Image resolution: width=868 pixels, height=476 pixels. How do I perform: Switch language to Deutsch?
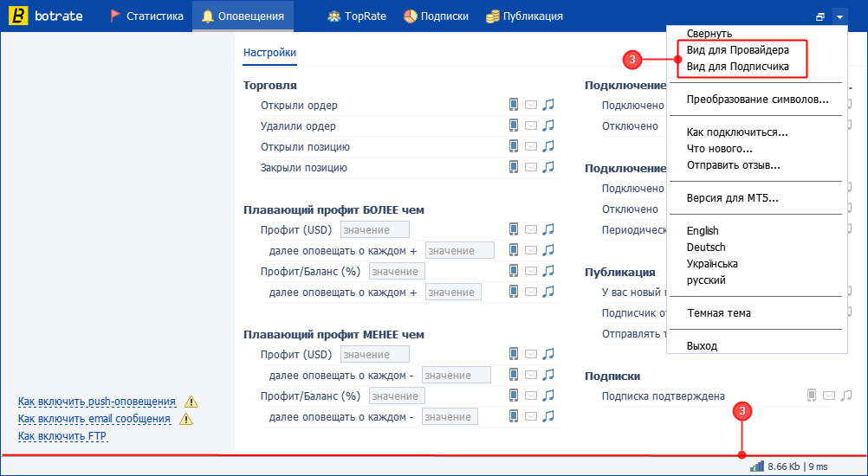pos(706,248)
